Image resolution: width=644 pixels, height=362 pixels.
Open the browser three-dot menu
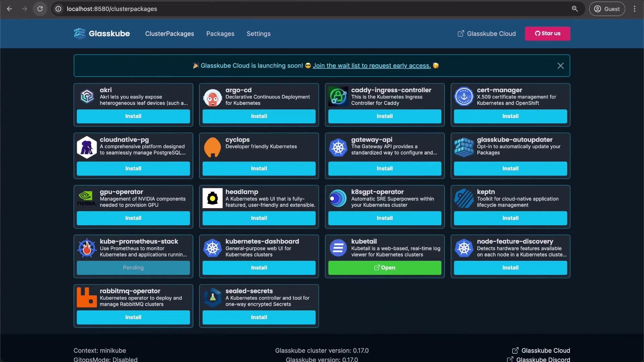click(634, 9)
